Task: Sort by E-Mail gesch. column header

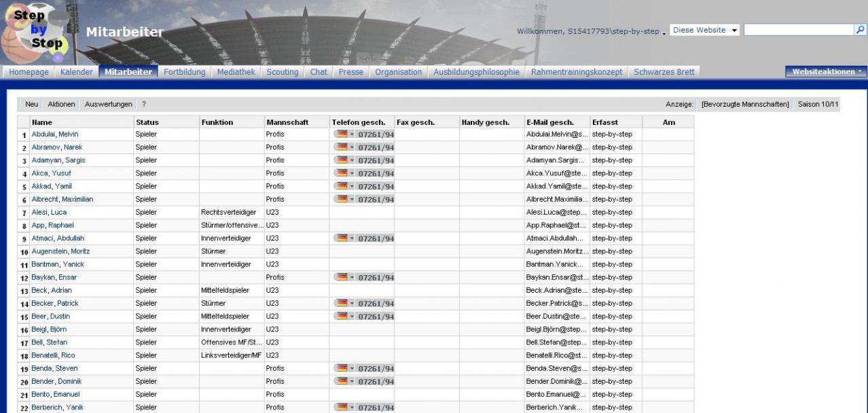Action: [550, 122]
